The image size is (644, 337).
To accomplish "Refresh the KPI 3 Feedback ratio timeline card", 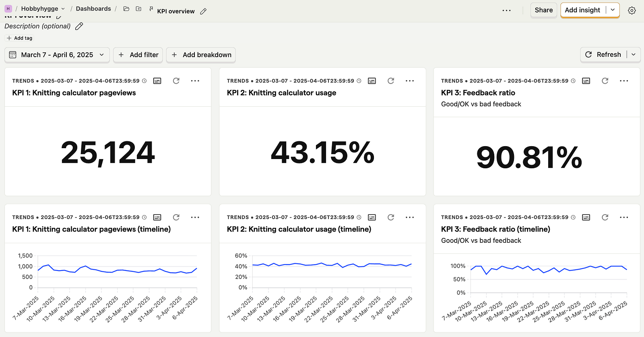I will point(605,217).
